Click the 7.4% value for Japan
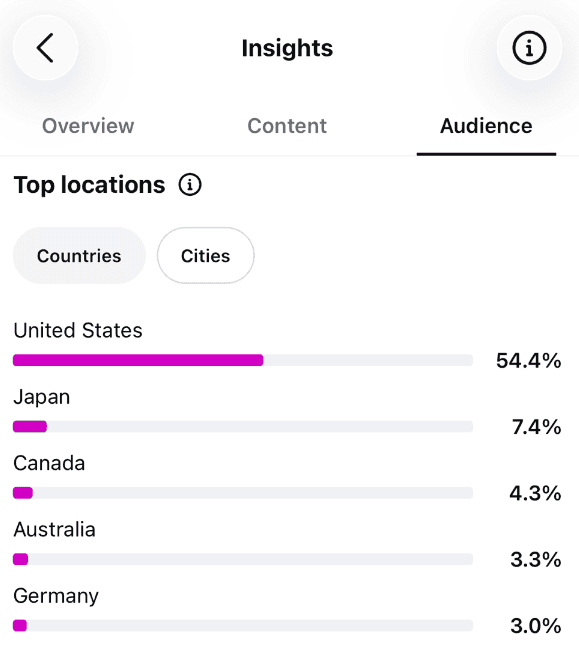Screen dimensions: 579x660 (537, 427)
